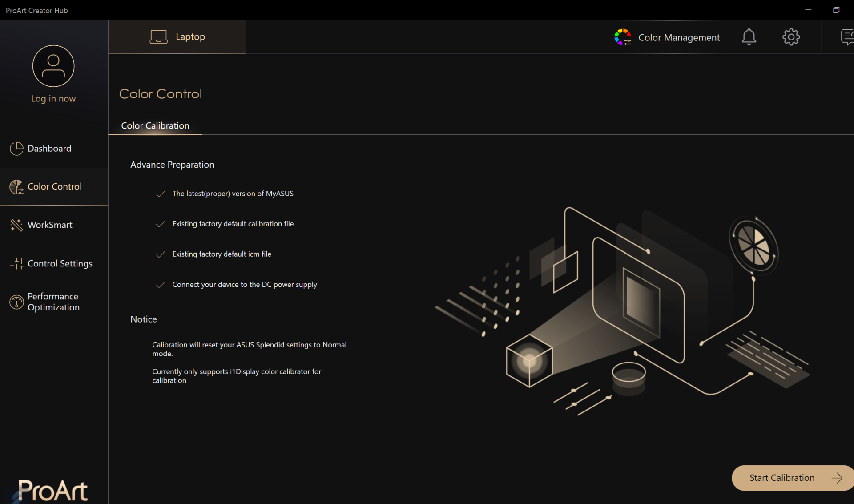The height and width of the screenshot is (504, 854).
Task: Click the feedback chat icon at top right
Action: [847, 37]
